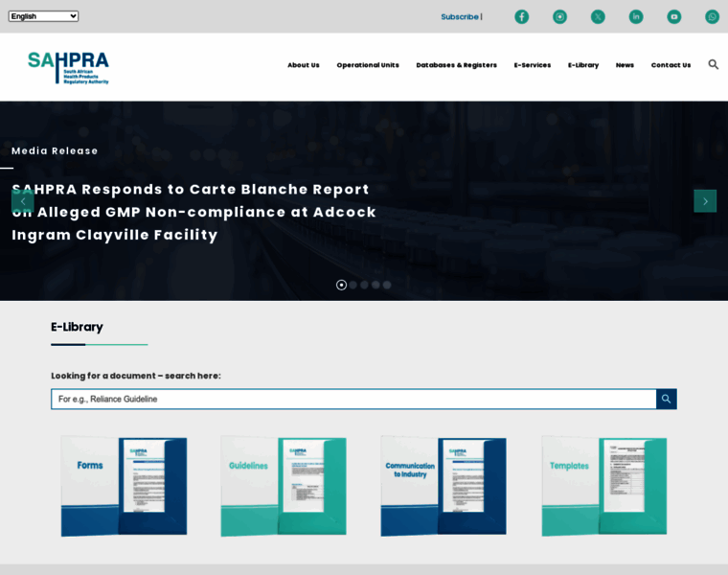The height and width of the screenshot is (575, 728).
Task: Select the second carousel dot indicator
Action: click(x=353, y=285)
